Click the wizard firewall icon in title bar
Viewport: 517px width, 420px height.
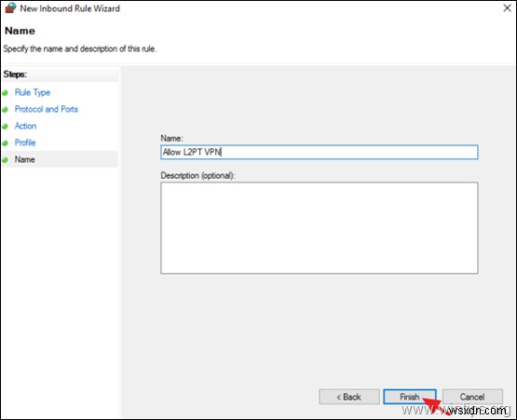coord(10,7)
